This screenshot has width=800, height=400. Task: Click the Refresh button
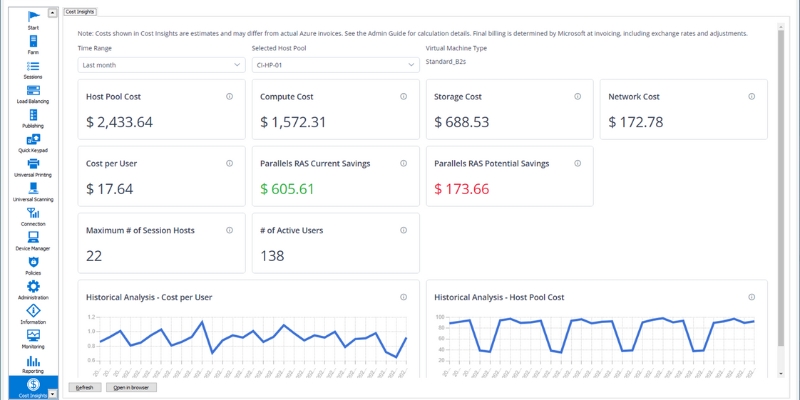(x=84, y=386)
